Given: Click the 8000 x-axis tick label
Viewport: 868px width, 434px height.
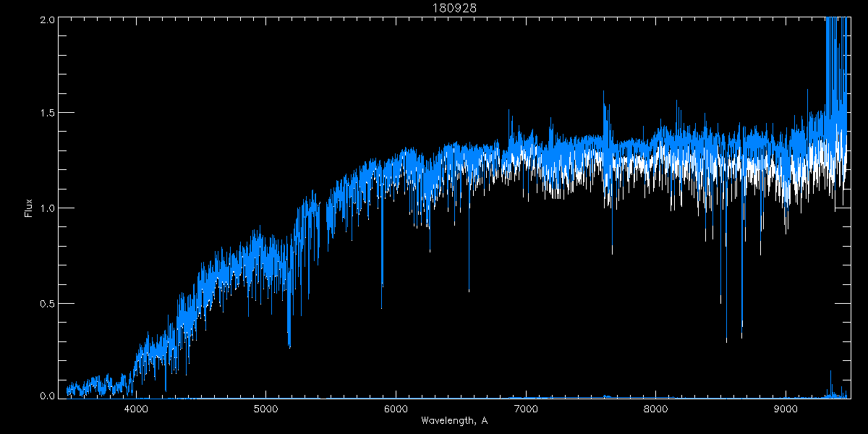Looking at the screenshot, I should pyautogui.click(x=655, y=409).
